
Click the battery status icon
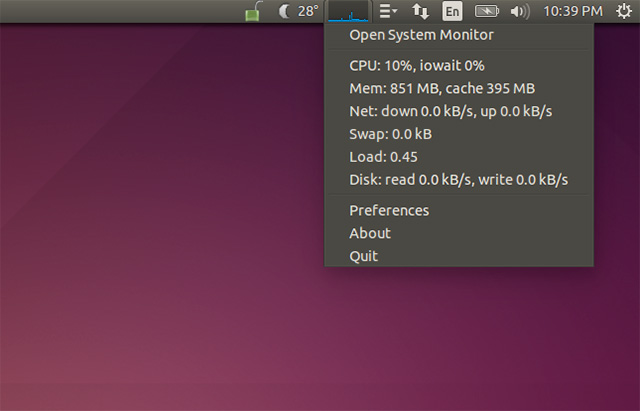point(487,12)
